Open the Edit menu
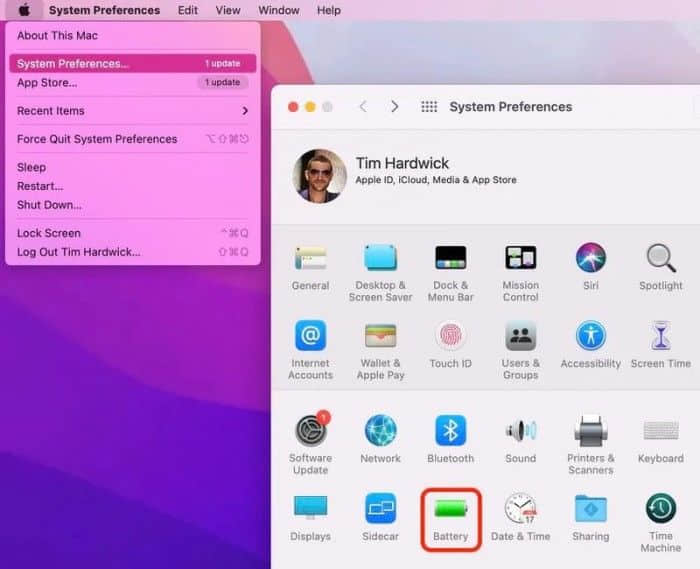The image size is (700, 569). [x=188, y=10]
